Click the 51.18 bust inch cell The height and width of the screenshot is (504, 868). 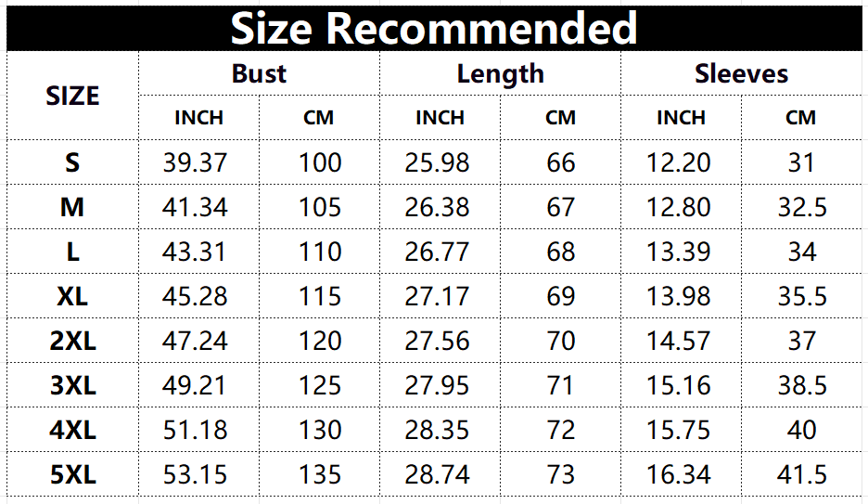[195, 430]
